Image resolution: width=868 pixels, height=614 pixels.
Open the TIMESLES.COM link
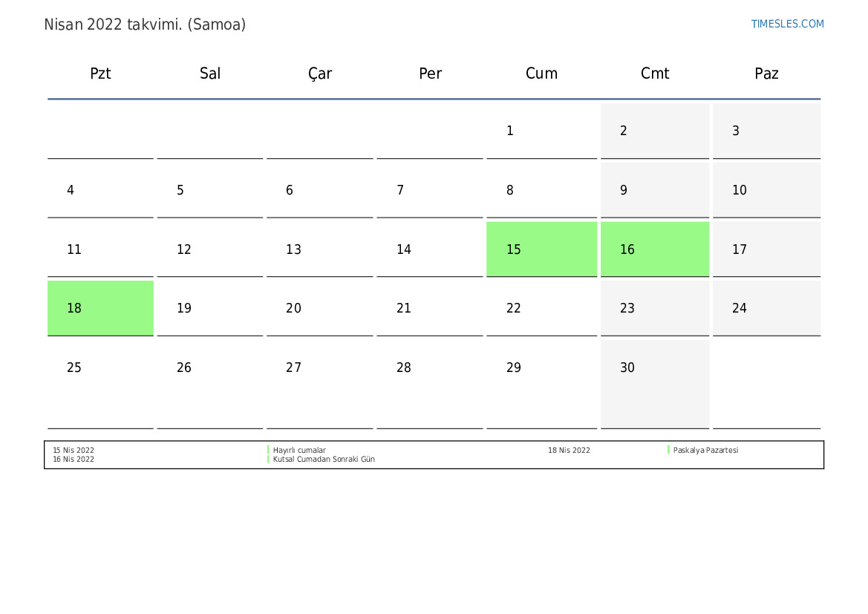787,24
